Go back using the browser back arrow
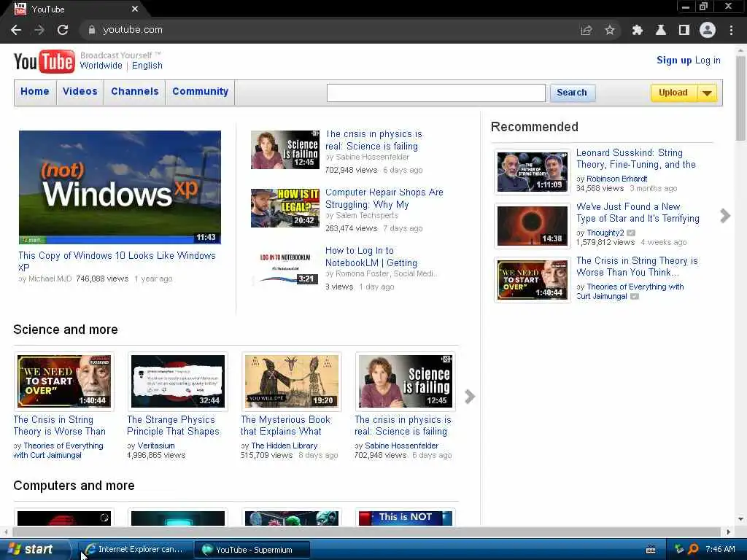 pyautogui.click(x=16, y=30)
